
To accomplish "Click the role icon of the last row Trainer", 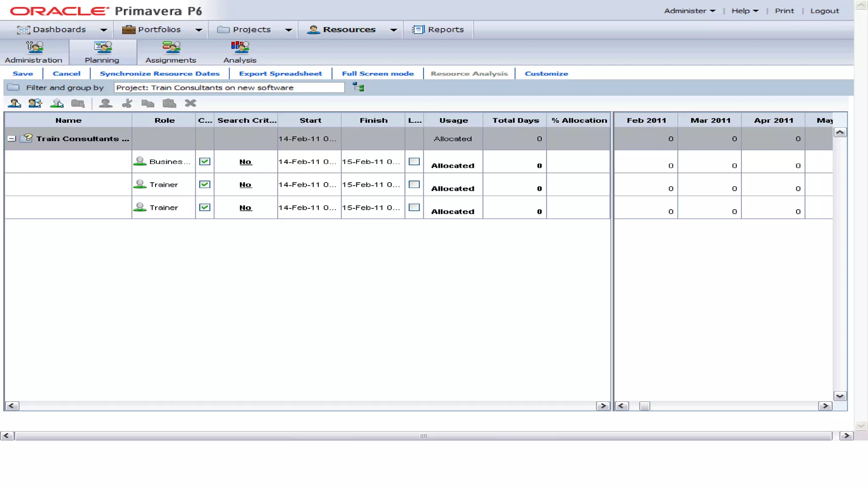I will click(x=140, y=207).
